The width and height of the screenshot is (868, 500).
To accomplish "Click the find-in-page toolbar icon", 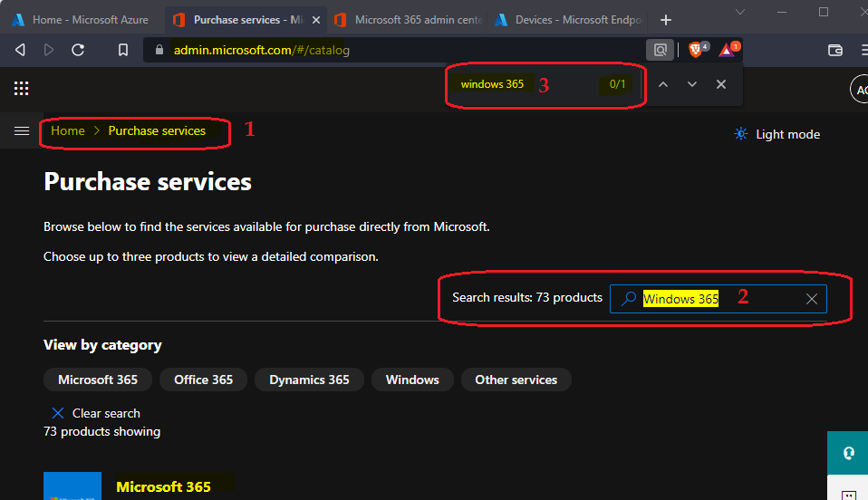I will [660, 50].
